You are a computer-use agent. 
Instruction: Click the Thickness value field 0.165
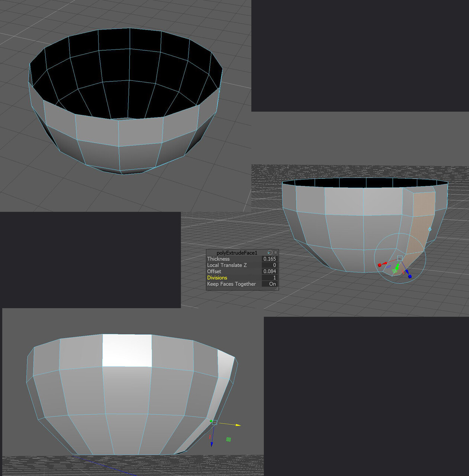[x=270, y=259]
